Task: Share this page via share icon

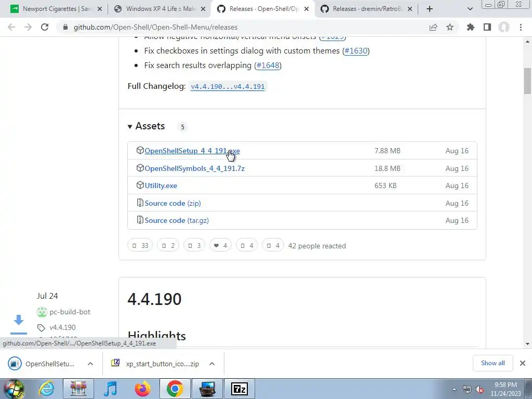Action: (x=433, y=27)
